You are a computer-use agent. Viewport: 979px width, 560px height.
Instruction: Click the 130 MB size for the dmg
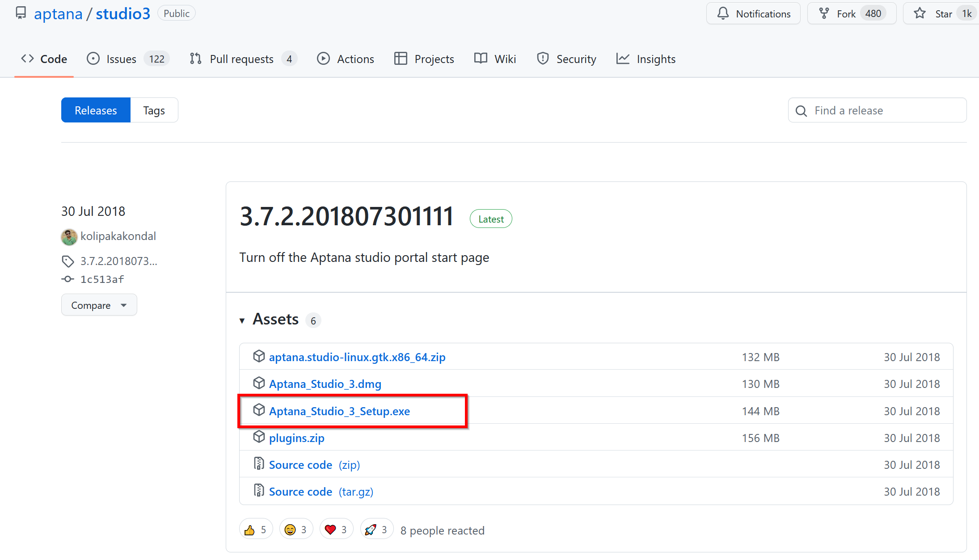(761, 384)
